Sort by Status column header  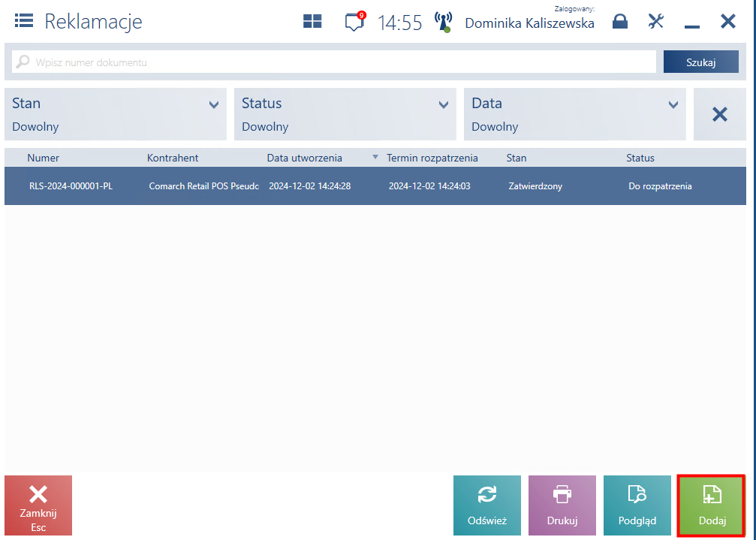click(640, 158)
